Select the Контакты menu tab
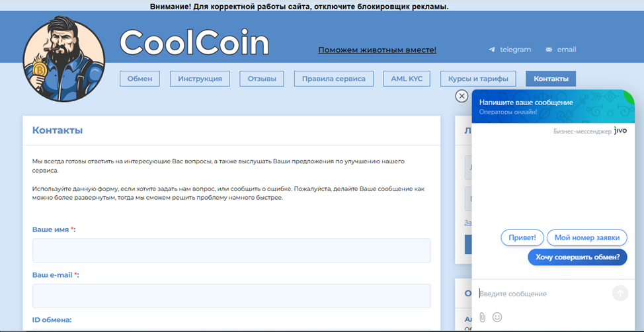 pyautogui.click(x=551, y=79)
